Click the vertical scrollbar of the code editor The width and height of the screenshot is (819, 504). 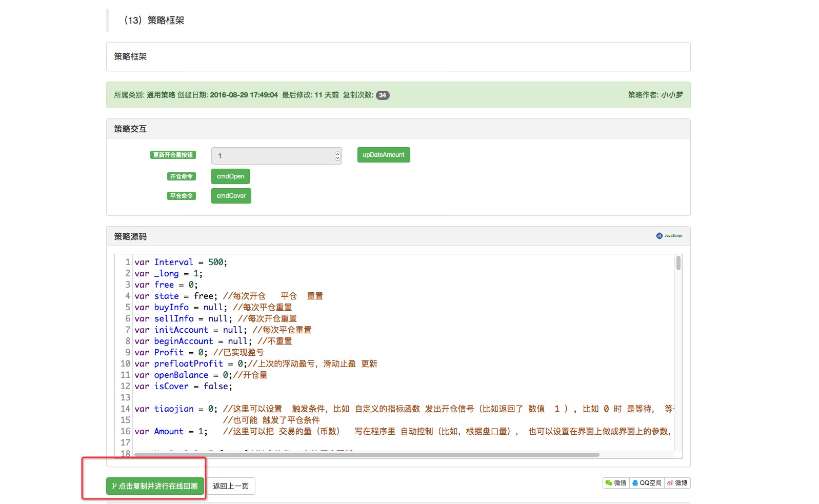(678, 263)
